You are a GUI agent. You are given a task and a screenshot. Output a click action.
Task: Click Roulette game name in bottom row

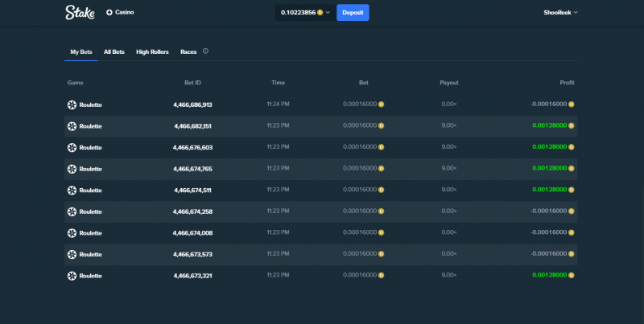pos(90,276)
